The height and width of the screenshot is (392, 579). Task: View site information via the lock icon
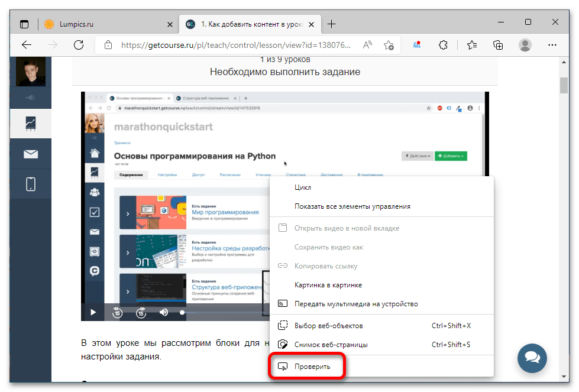[108, 45]
